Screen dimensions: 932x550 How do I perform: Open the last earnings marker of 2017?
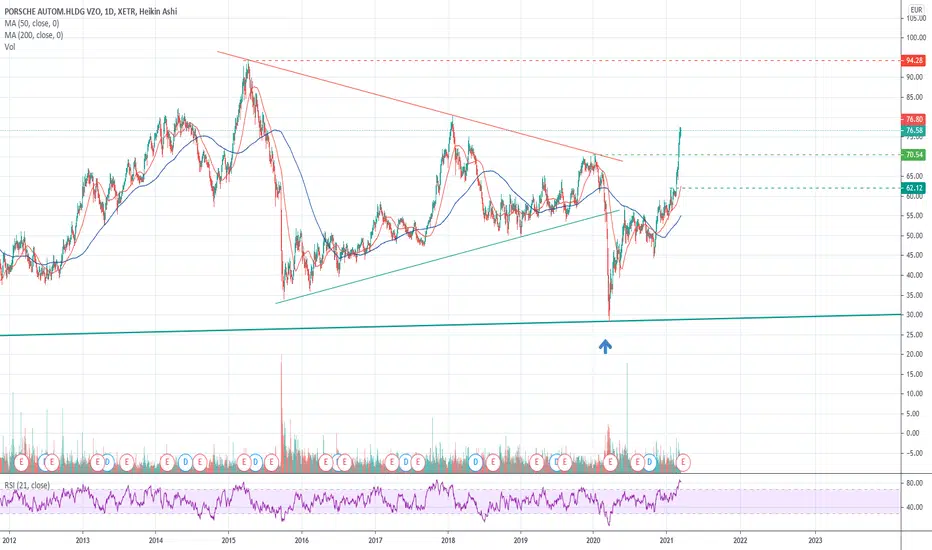418,461
